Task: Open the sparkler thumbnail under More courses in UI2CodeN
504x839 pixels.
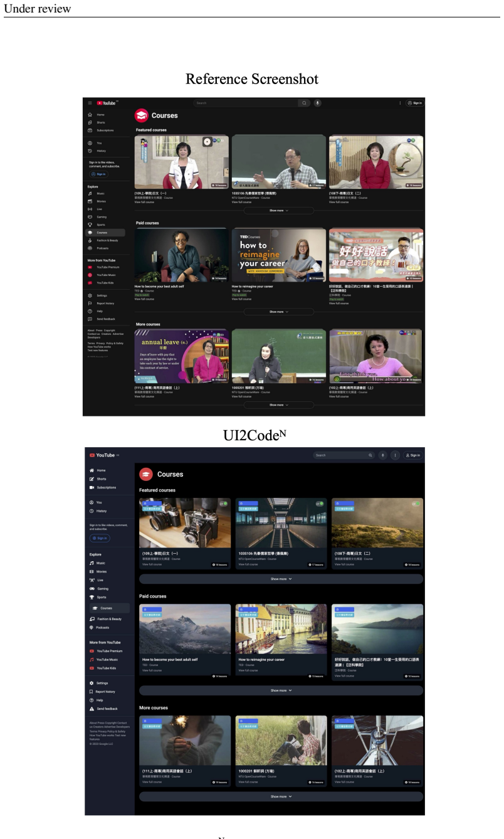Action: click(x=185, y=741)
